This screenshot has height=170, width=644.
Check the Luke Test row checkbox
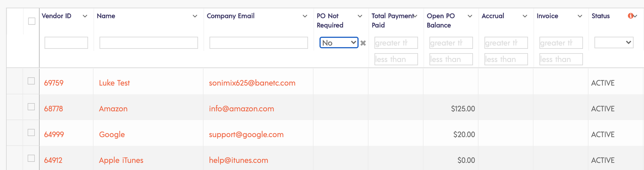pyautogui.click(x=31, y=81)
